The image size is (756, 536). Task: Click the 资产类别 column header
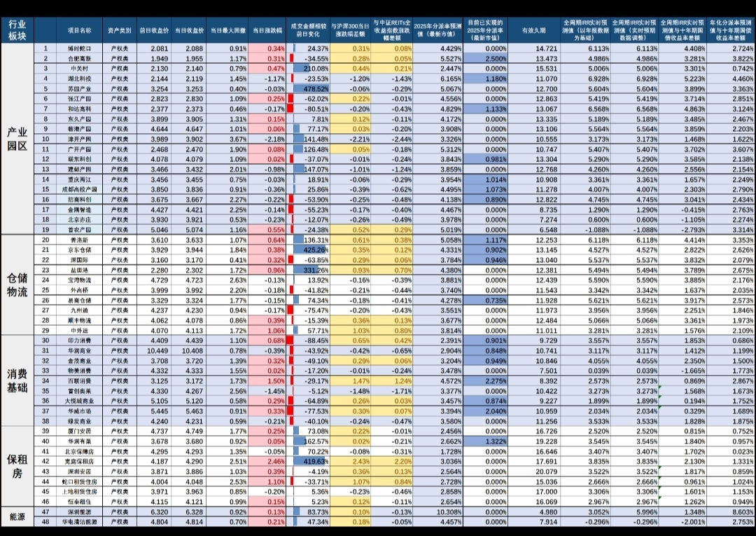[120, 30]
